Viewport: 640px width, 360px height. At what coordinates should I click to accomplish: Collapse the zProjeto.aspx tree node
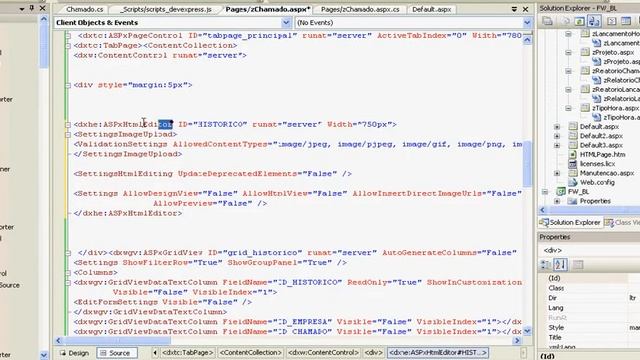(x=568, y=52)
